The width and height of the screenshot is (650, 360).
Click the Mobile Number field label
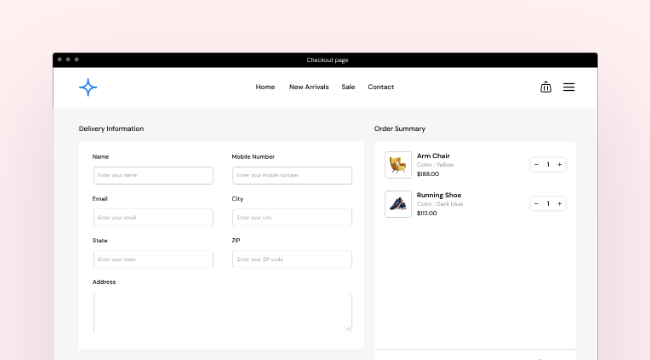coord(253,157)
